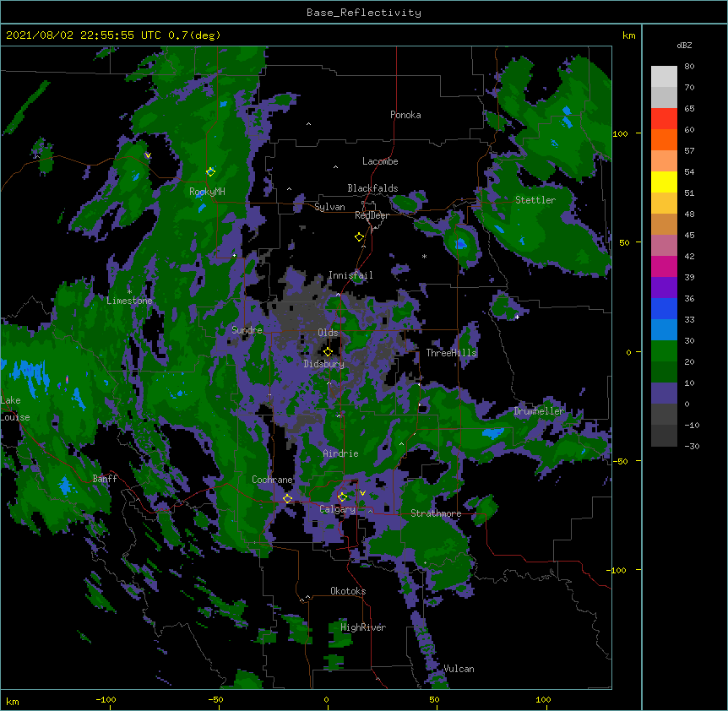
Task: Click the 2021/08/02 22:55:55 UTC timestamp
Action: click(84, 35)
